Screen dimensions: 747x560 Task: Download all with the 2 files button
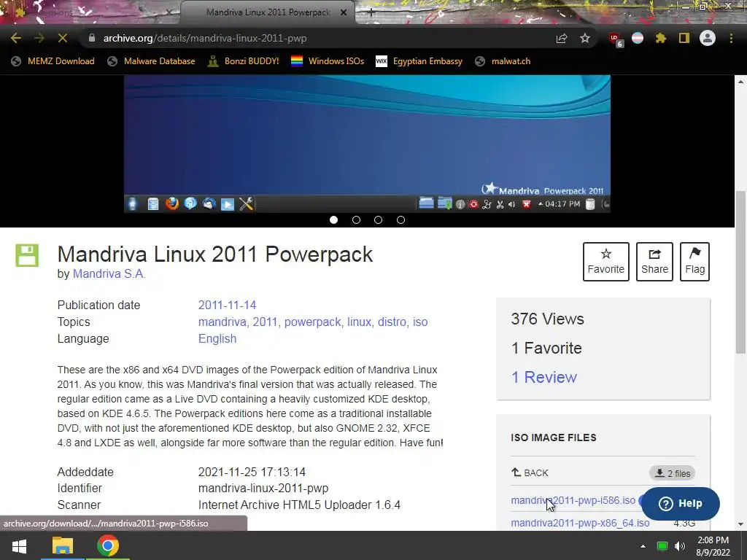pyautogui.click(x=672, y=472)
